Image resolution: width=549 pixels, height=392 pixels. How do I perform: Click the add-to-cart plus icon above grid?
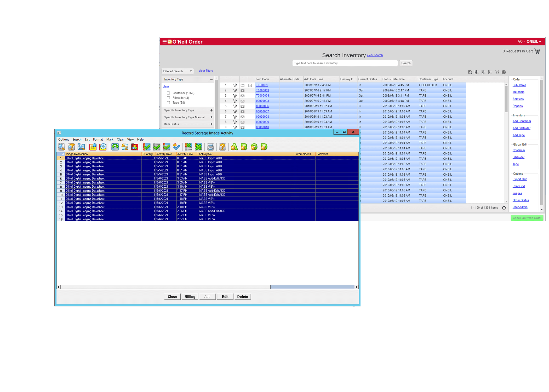[497, 72]
